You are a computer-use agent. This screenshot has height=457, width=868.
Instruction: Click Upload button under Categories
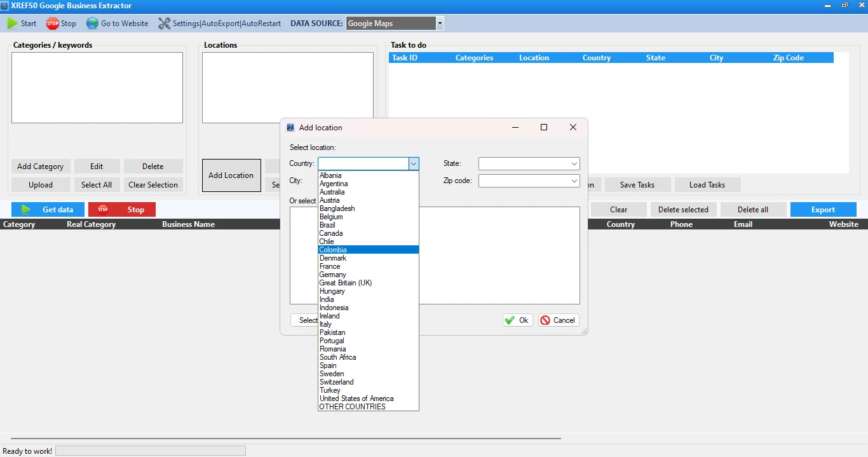pyautogui.click(x=40, y=185)
